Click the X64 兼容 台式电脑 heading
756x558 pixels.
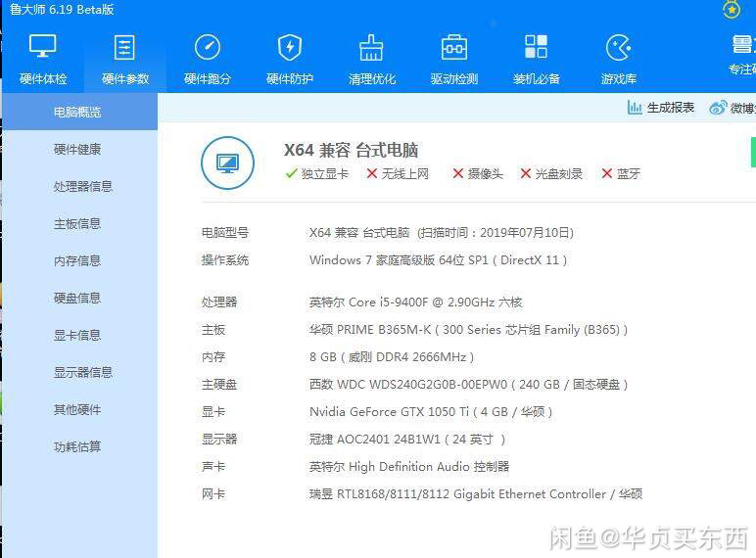[351, 150]
